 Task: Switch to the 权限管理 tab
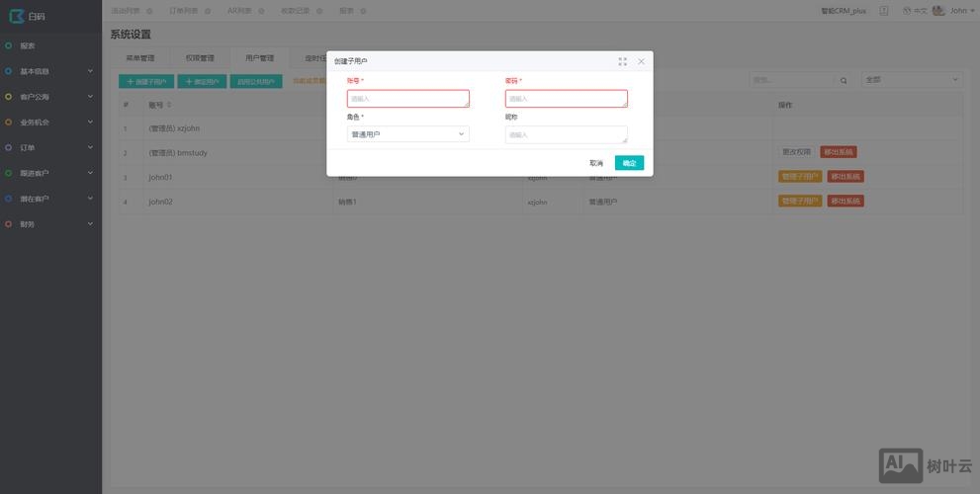[x=199, y=58]
